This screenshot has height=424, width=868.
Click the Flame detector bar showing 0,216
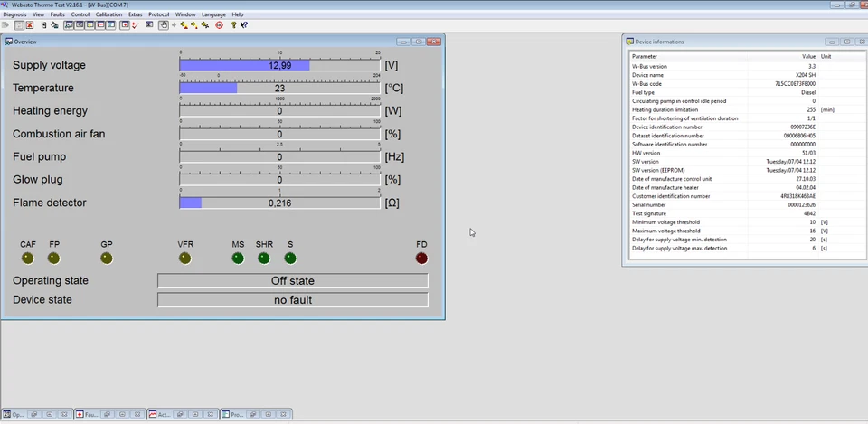[x=279, y=203]
